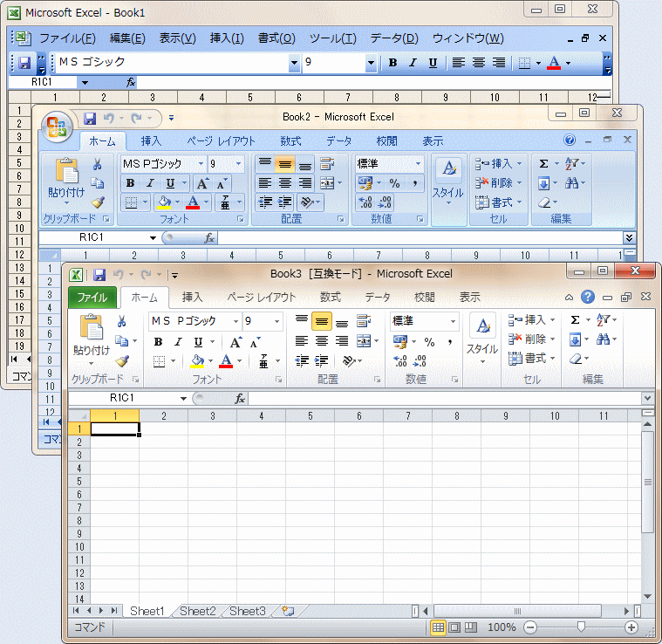Click Clear eraser icon in Book3 window
This screenshot has width=662, height=644.
pyautogui.click(x=576, y=359)
